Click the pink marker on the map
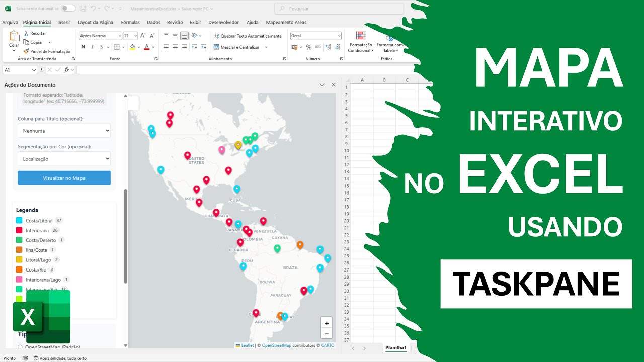 (x=221, y=150)
